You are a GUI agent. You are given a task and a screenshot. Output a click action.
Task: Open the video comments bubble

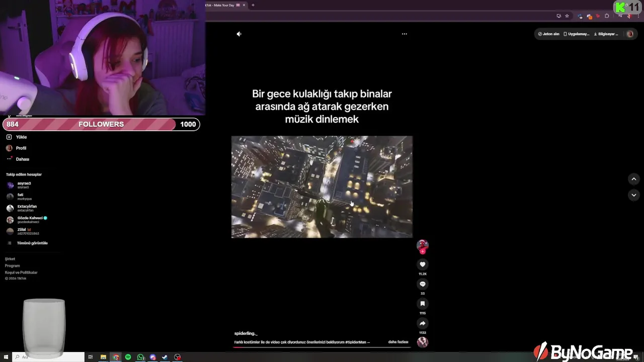423,284
